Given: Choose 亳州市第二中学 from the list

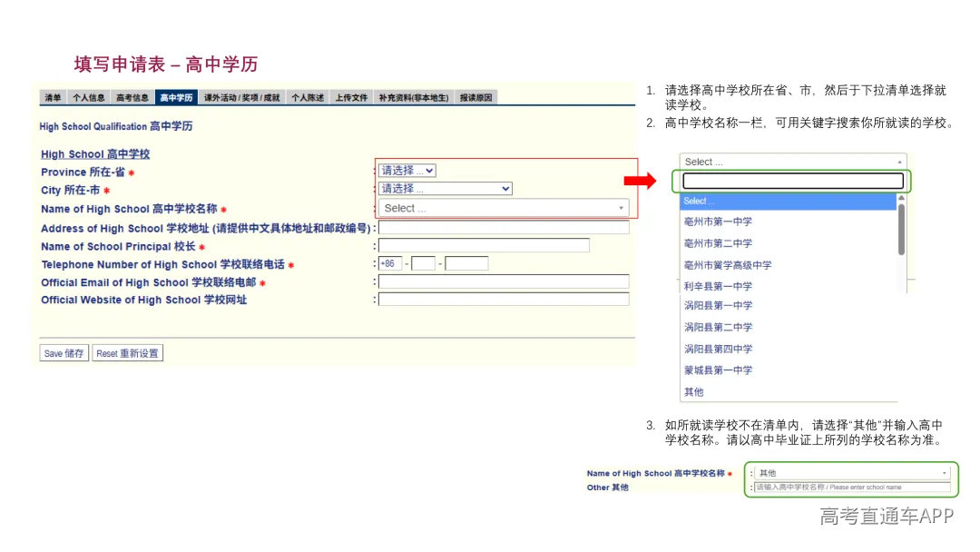Looking at the screenshot, I should click(718, 243).
